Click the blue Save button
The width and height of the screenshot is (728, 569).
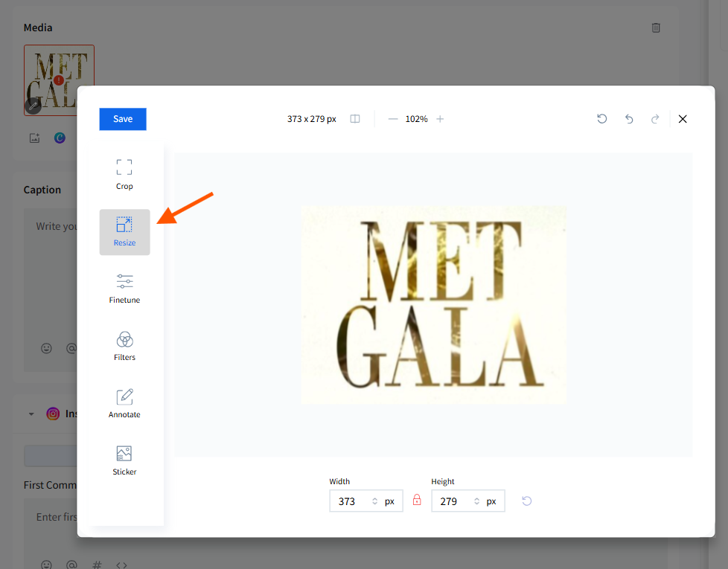click(123, 119)
